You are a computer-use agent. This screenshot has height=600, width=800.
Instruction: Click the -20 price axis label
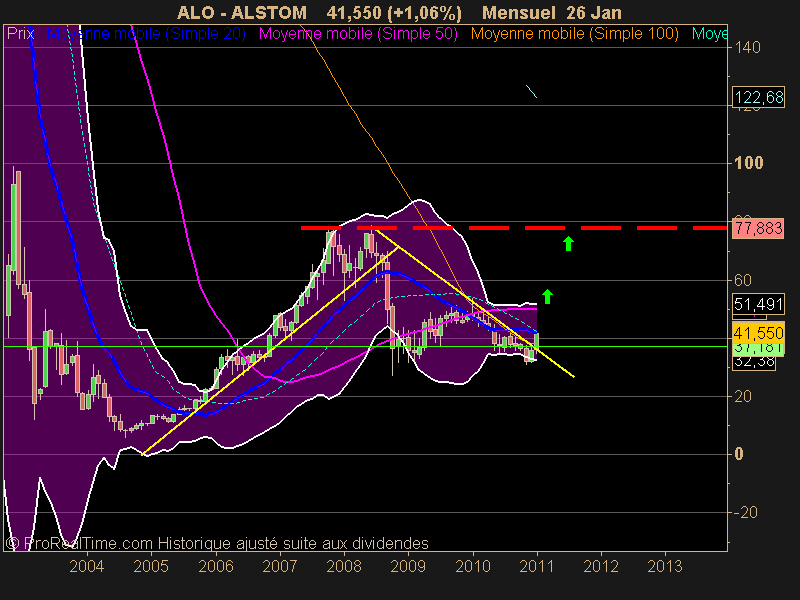(x=745, y=512)
